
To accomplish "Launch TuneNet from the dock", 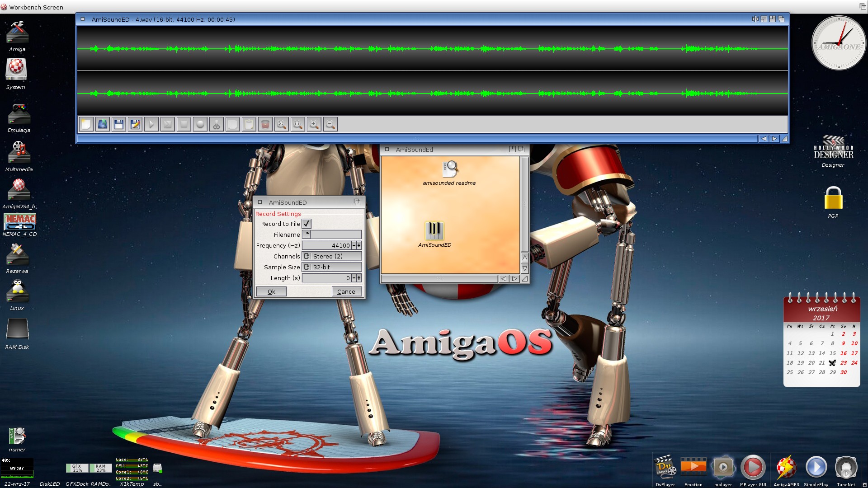I will click(x=846, y=471).
